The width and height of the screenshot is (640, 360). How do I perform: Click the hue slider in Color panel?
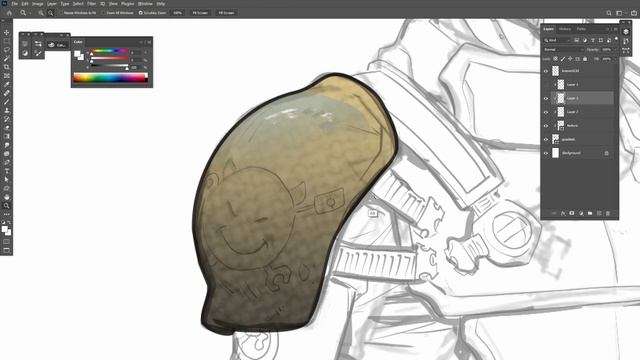click(109, 51)
